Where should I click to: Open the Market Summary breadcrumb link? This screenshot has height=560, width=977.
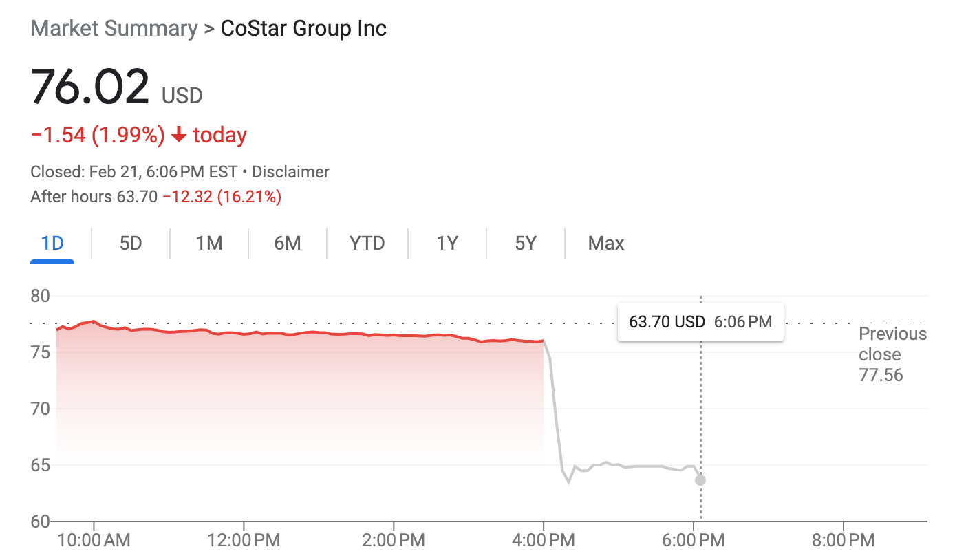pos(114,29)
